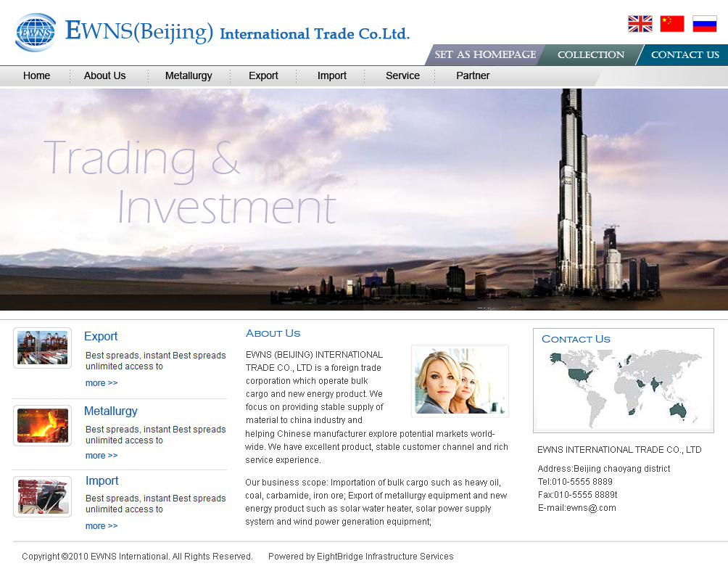Click the EWNS globe logo

(x=36, y=32)
